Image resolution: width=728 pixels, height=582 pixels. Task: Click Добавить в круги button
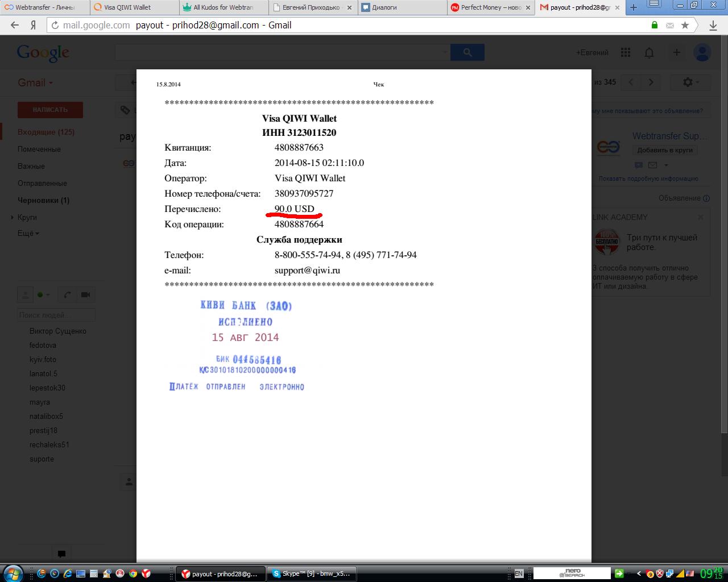[665, 150]
